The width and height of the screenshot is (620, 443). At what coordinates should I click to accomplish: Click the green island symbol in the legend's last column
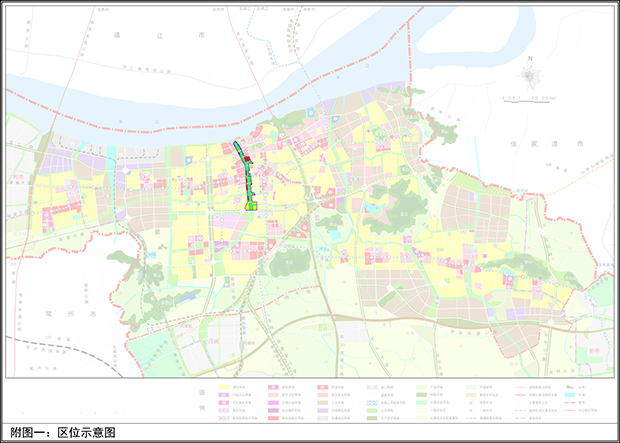[x=569, y=387]
